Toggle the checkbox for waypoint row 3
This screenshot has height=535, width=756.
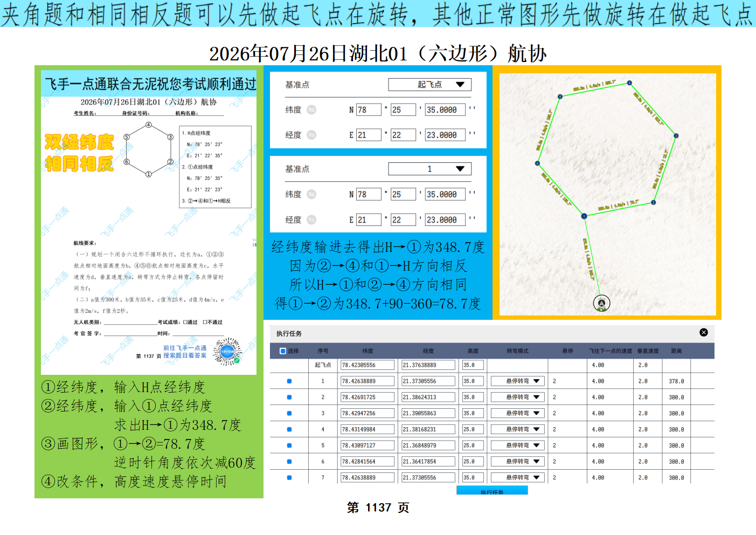(289, 414)
